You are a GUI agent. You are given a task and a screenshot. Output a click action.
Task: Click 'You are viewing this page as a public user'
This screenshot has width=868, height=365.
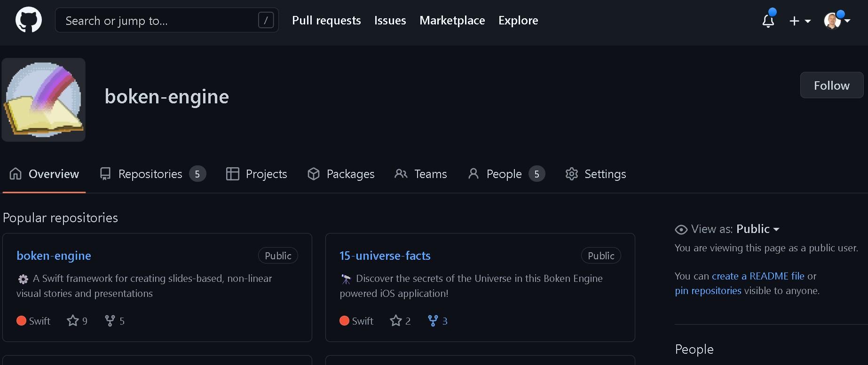point(766,248)
